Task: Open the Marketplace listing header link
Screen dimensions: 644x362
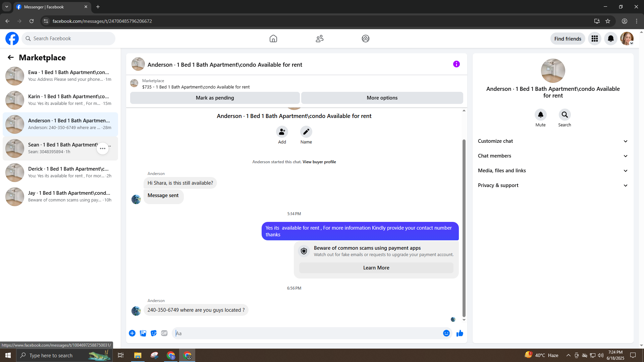Action: tap(196, 84)
